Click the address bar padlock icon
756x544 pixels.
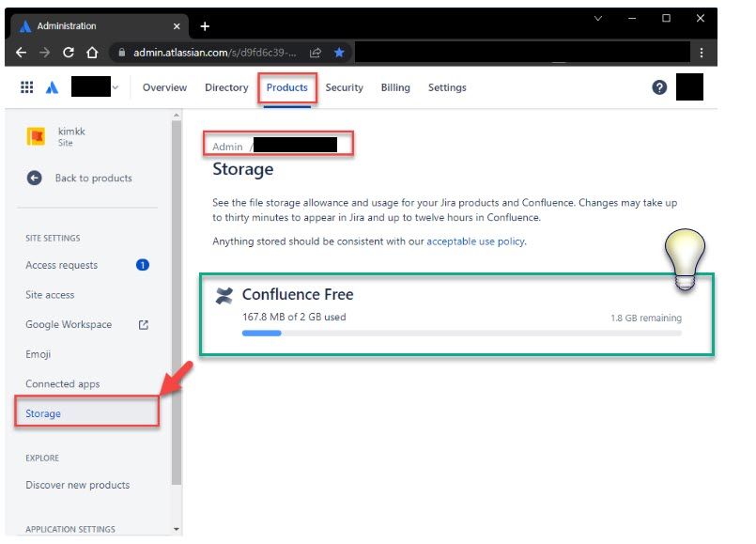[122, 52]
